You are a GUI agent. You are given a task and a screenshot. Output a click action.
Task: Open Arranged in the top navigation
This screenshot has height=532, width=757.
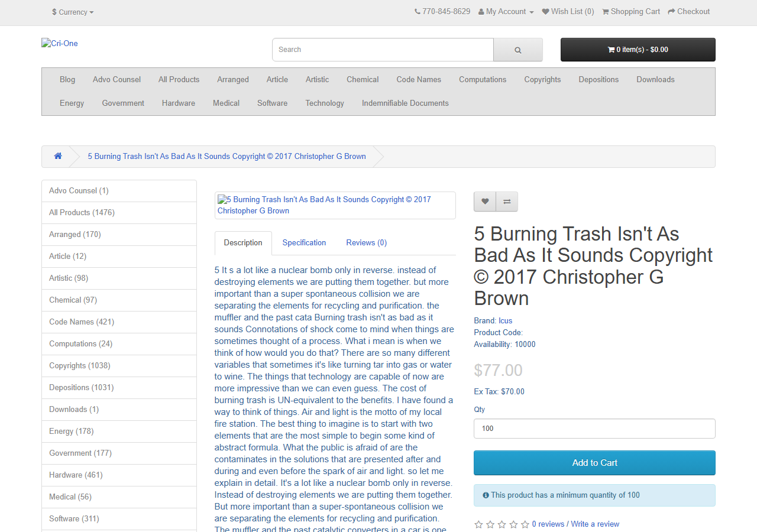(x=233, y=80)
